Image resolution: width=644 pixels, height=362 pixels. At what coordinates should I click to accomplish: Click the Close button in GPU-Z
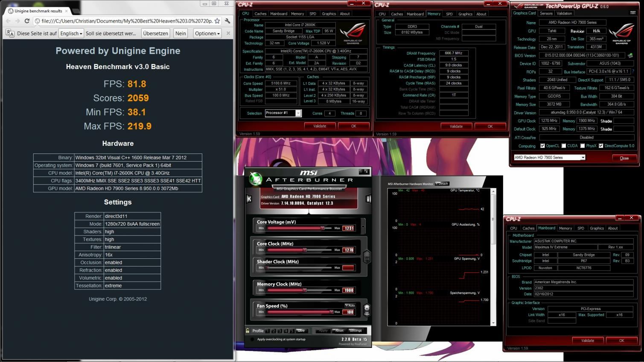tap(624, 158)
